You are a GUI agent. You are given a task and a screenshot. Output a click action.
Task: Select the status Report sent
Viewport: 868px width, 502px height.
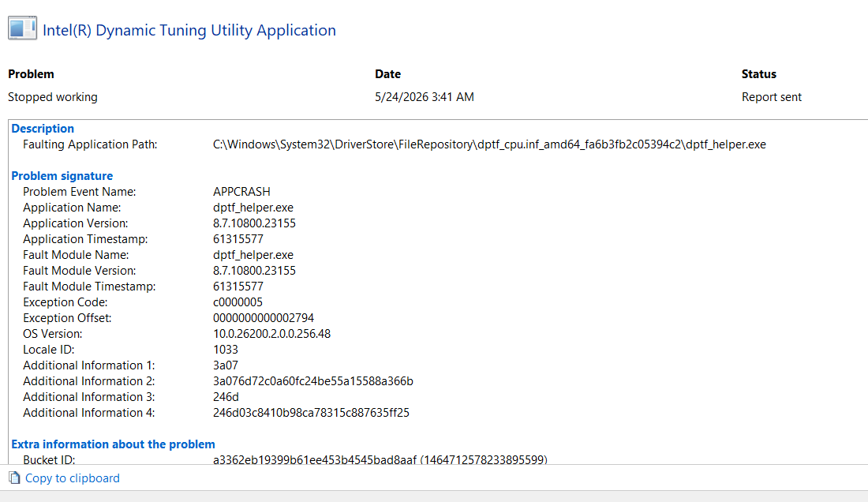point(772,97)
